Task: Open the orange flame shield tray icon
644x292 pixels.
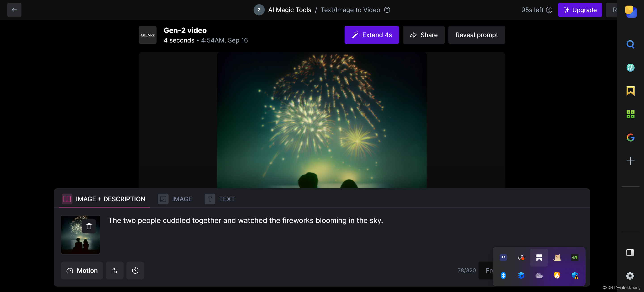Action: pyautogui.click(x=557, y=275)
